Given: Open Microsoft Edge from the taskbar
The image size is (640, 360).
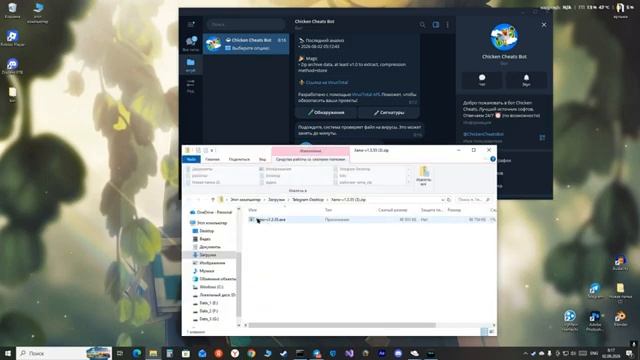Looking at the screenshot, I should [137, 353].
